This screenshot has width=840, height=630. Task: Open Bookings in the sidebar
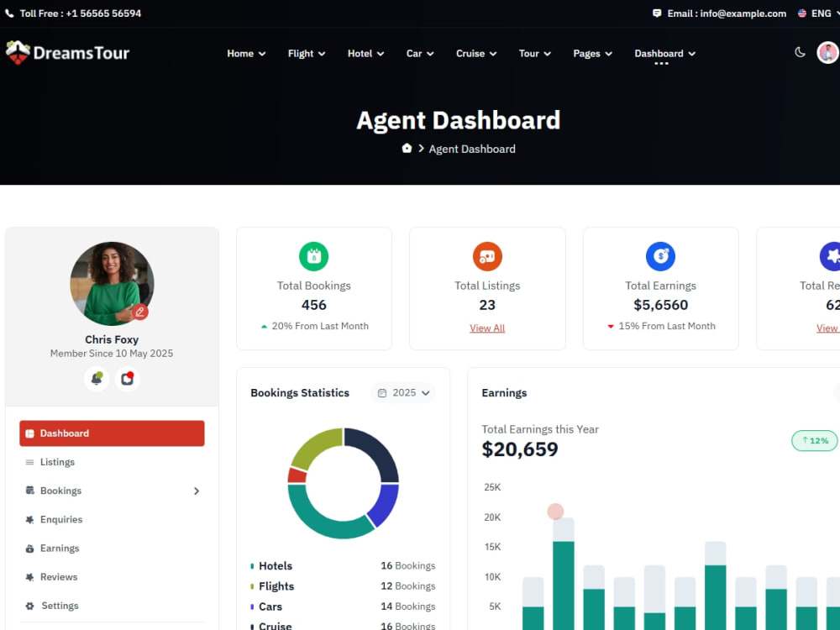[x=112, y=491]
